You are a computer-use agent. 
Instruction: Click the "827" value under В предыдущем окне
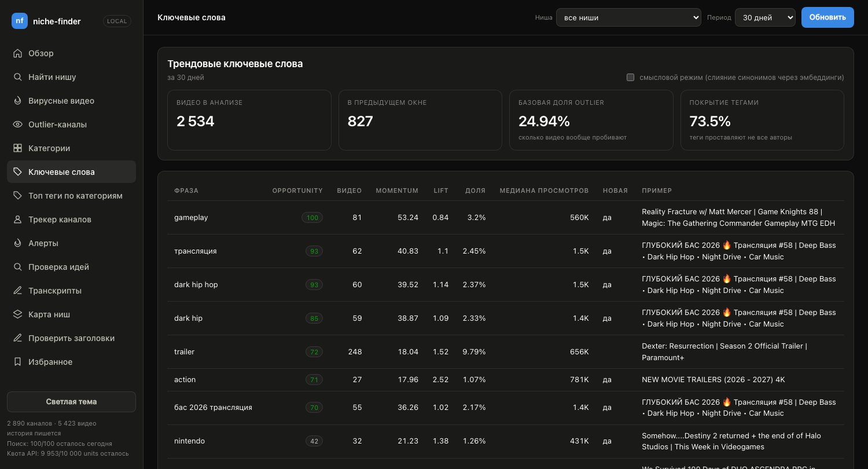(x=361, y=121)
